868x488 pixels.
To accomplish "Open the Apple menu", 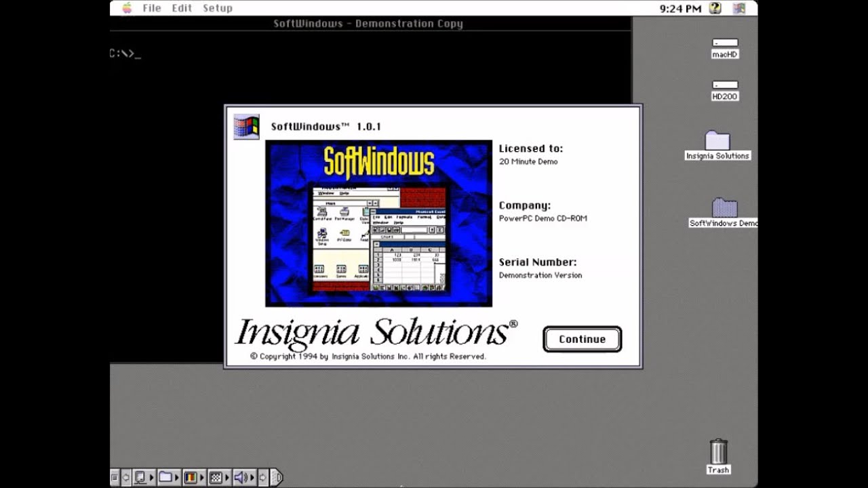I will (x=127, y=8).
